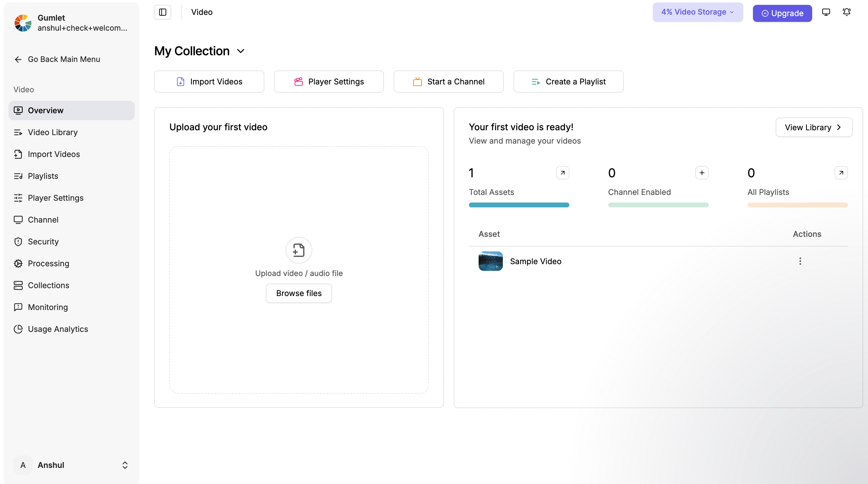Click the Collections stack icon
This screenshot has width=868, height=484.
coord(18,285)
